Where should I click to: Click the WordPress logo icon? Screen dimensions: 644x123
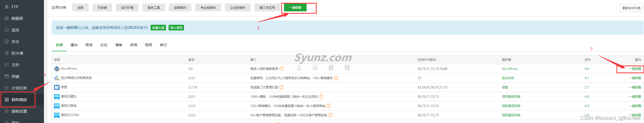57,69
